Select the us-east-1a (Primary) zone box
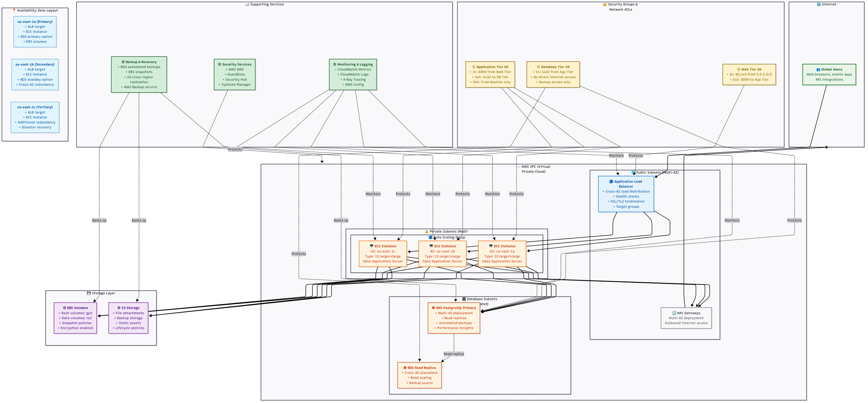Screen dimensions: 868x403 [x=35, y=32]
